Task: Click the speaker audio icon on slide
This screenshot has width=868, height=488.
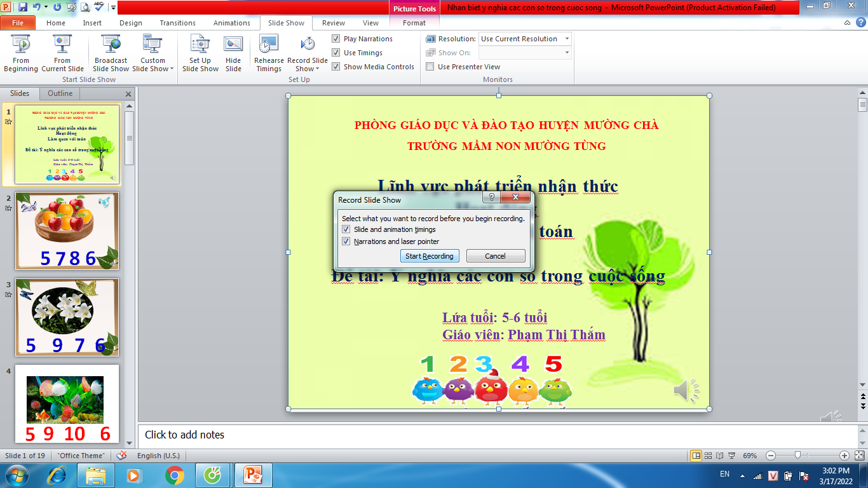Action: (x=685, y=391)
